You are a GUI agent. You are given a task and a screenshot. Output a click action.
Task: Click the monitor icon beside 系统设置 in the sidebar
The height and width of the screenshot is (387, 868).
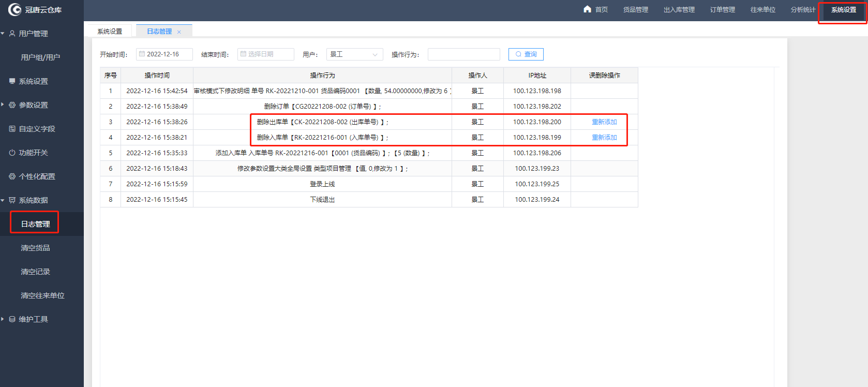12,81
